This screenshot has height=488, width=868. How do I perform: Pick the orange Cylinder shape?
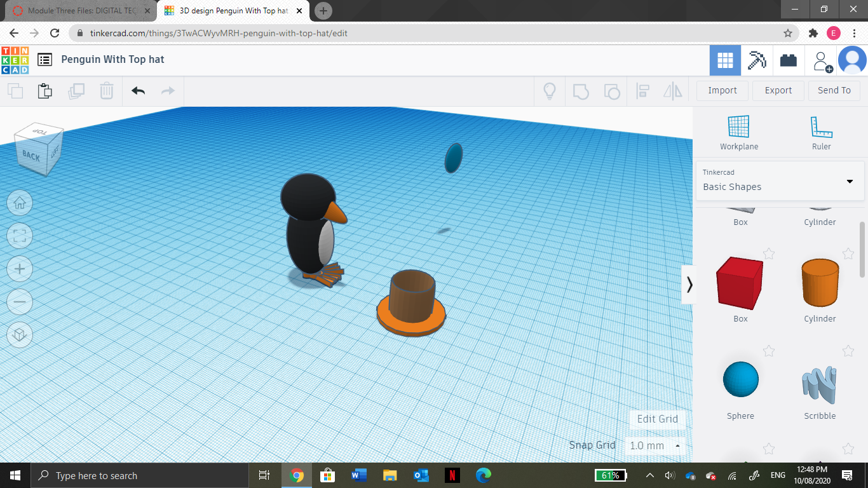point(820,283)
